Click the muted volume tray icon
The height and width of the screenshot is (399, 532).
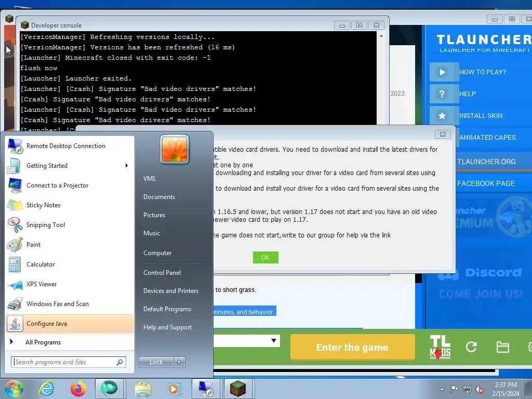pyautogui.click(x=480, y=389)
